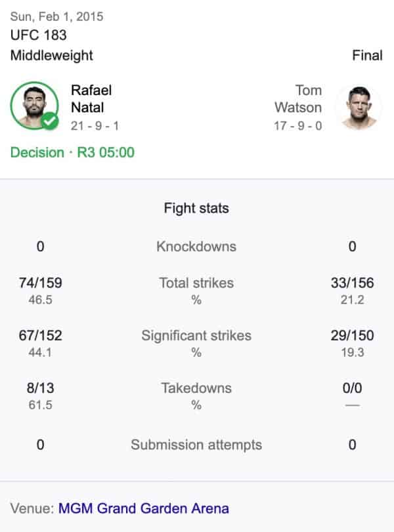
Task: Click the Knockdowns stat label
Action: (x=196, y=247)
